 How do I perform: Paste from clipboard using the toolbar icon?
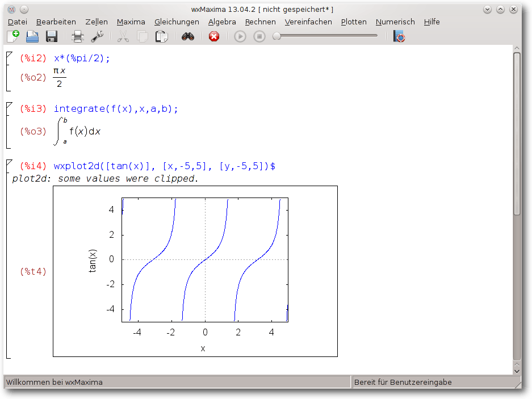[161, 36]
